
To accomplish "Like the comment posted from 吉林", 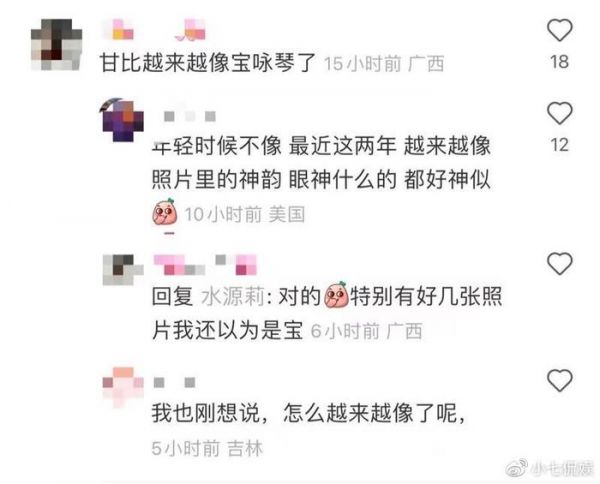I will (559, 380).
